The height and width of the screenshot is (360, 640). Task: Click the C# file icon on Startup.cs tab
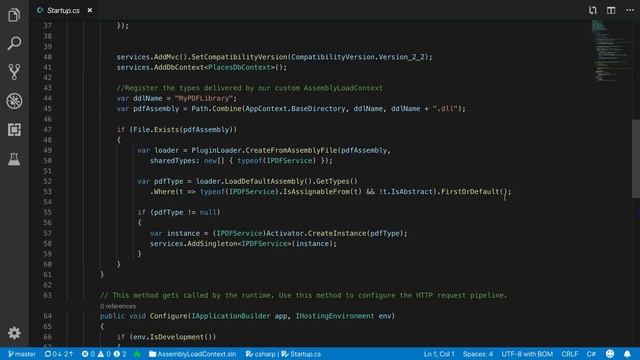pos(40,10)
